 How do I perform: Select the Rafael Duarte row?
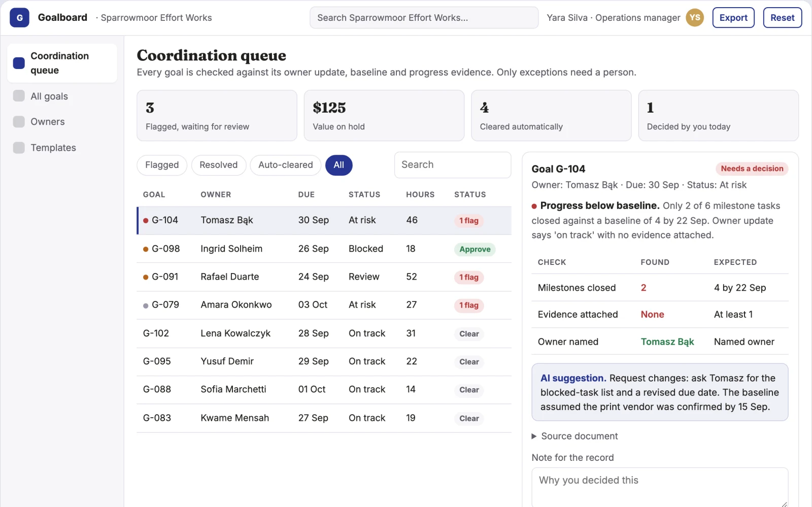click(324, 277)
